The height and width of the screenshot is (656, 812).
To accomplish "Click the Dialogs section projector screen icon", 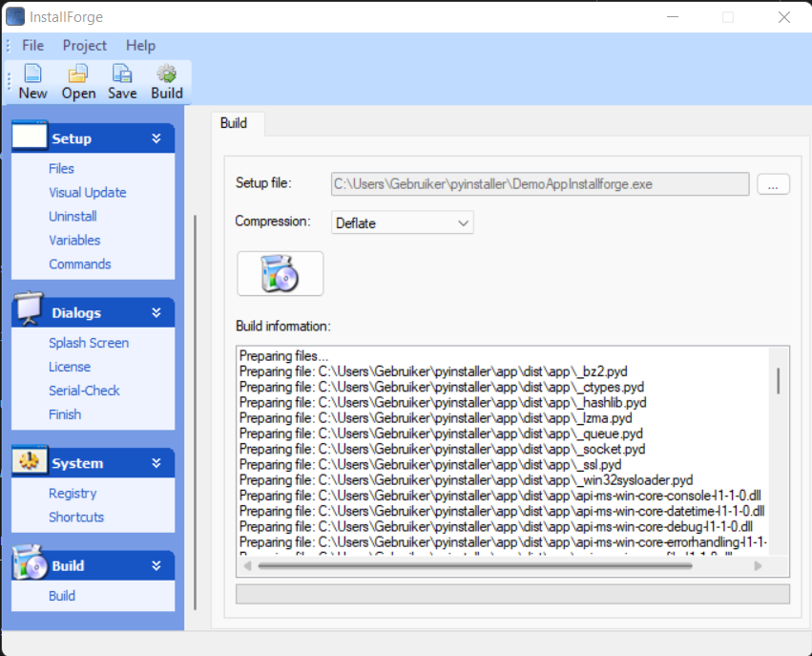I will pos(29,308).
